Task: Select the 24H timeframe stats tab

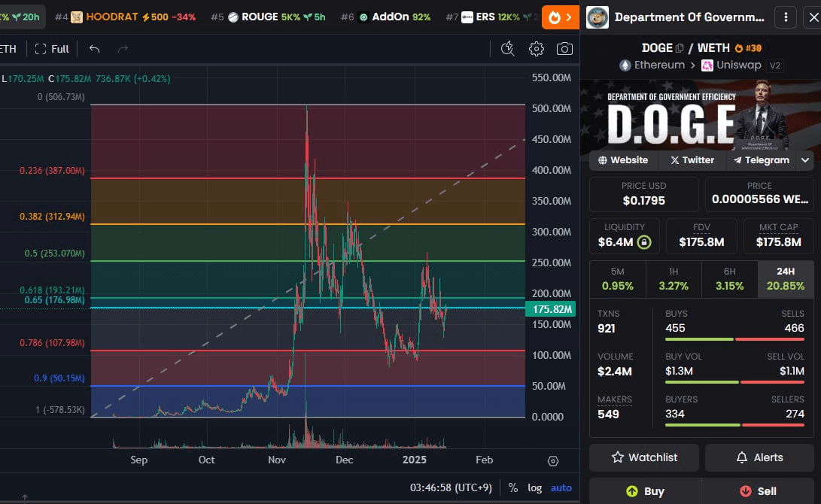Action: click(786, 279)
